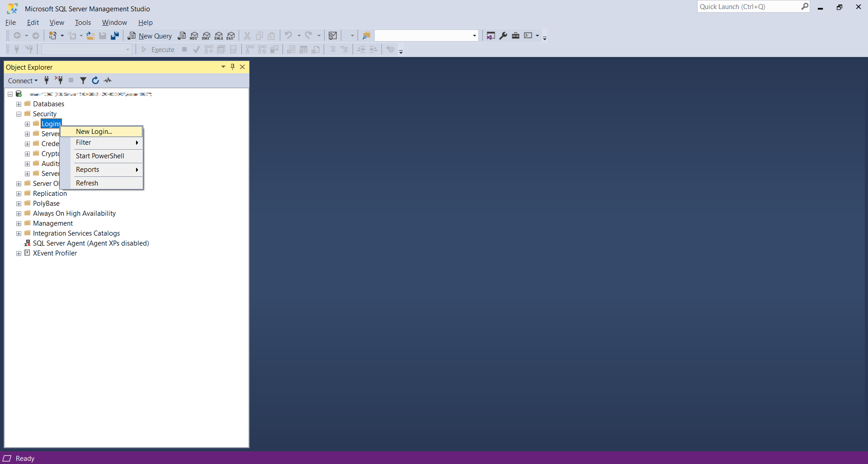Image resolution: width=868 pixels, height=464 pixels.
Task: Expand the Audits folder node
Action: pos(28,164)
